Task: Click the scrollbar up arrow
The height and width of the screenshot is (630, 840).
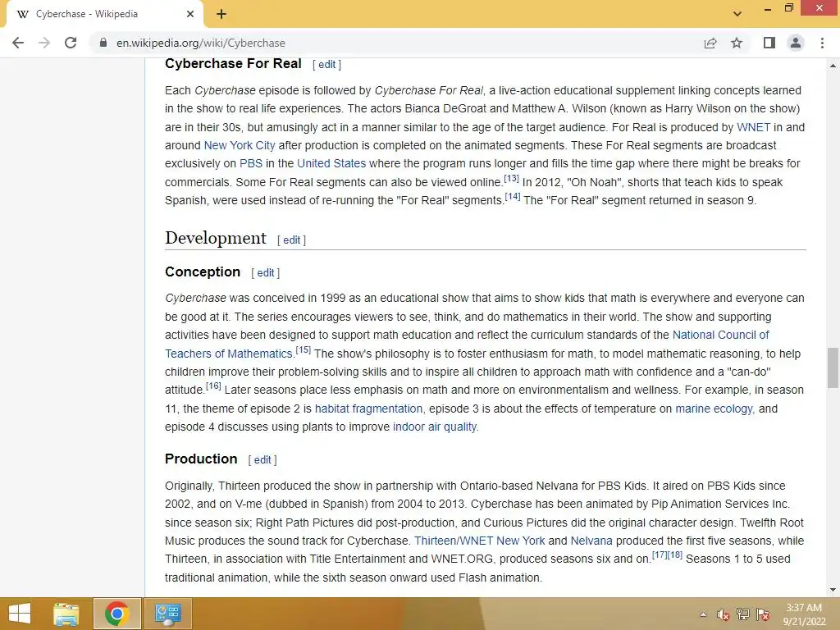Action: pos(833,66)
